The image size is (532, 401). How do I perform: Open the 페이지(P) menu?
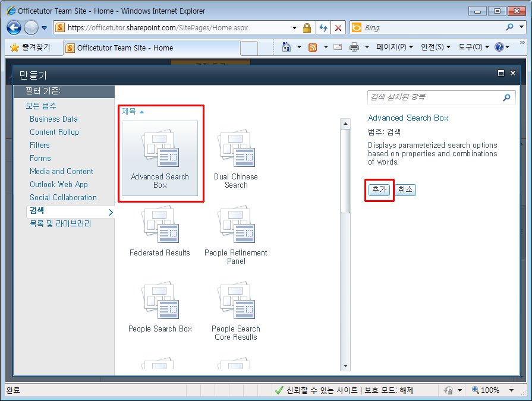point(395,47)
